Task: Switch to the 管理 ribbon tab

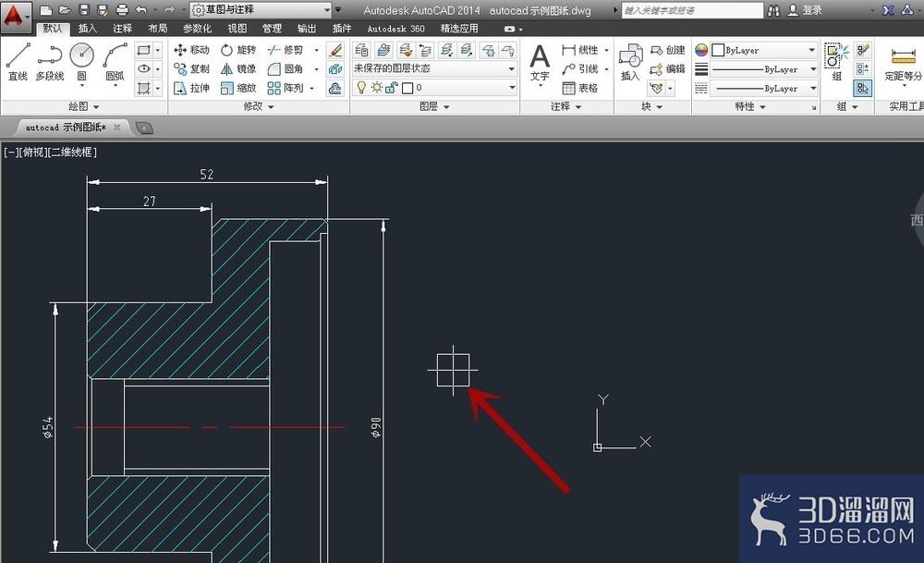Action: (272, 29)
